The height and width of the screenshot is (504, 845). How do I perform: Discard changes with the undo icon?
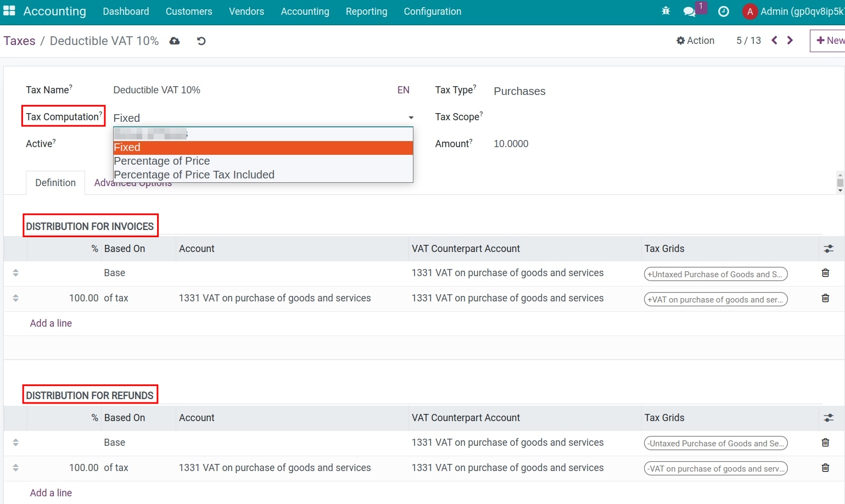tap(201, 41)
